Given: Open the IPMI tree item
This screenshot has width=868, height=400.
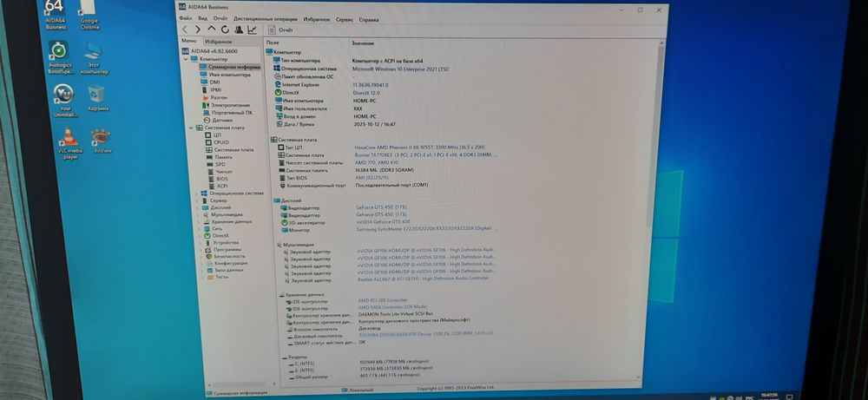Looking at the screenshot, I should click(x=212, y=89).
